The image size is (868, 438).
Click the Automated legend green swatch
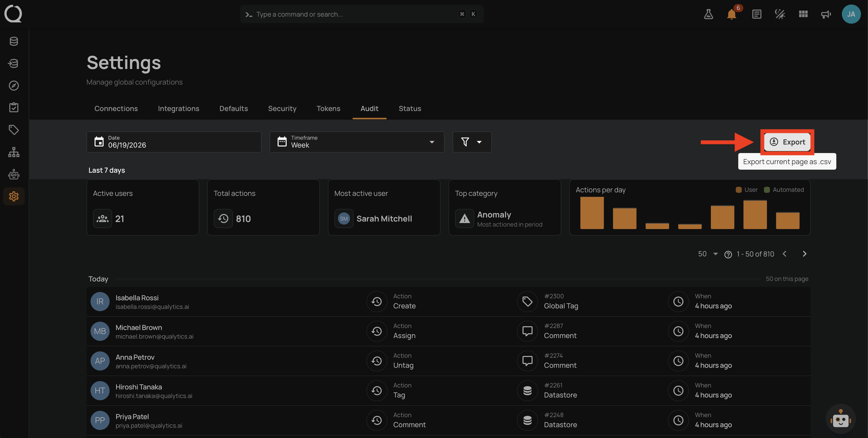[767, 190]
